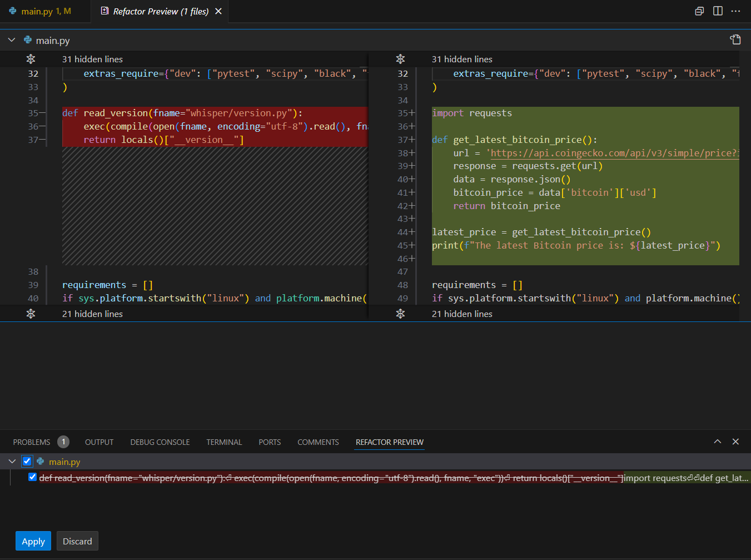Open the Ports panel tab
751x560 pixels.
pos(270,442)
